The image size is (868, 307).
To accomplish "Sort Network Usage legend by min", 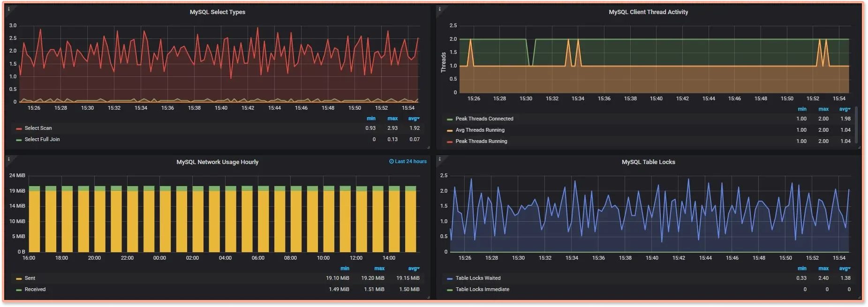I will (x=345, y=269).
